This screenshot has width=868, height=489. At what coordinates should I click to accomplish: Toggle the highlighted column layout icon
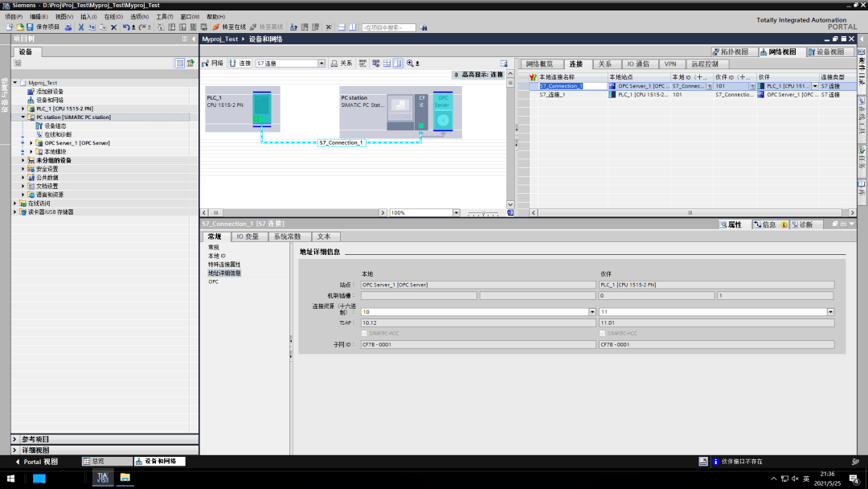[x=398, y=64]
